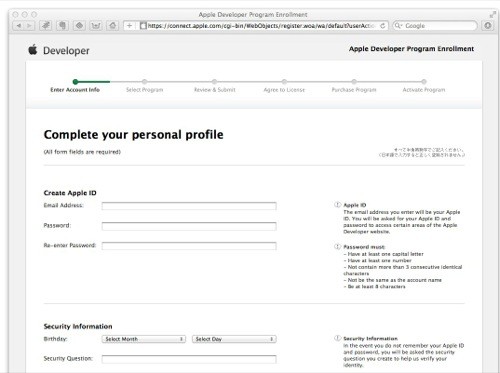This screenshot has height=373, width=500.
Task: Reload the page with the refresh arrow
Action: click(383, 26)
